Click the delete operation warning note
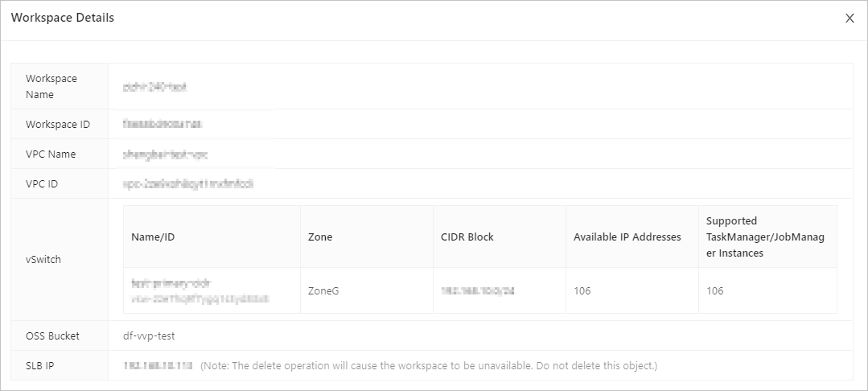Viewport: 868px width, 391px height. tap(429, 365)
